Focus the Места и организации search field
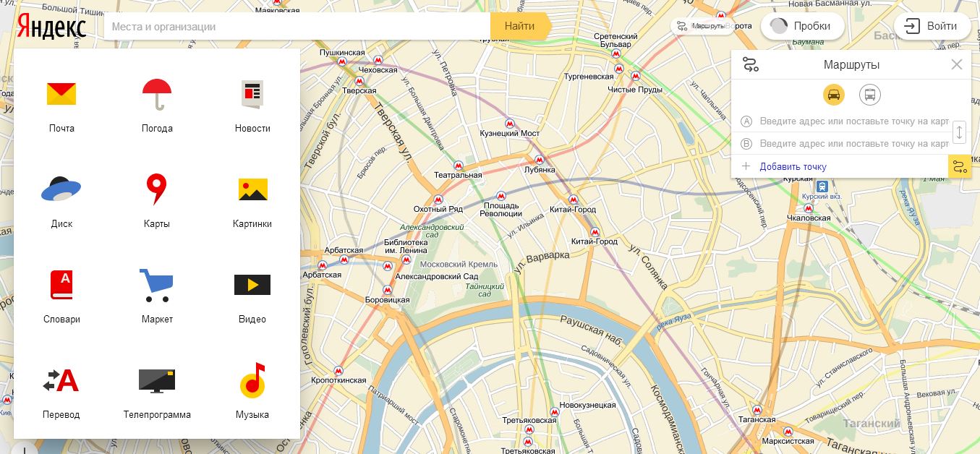This screenshot has height=454, width=980. (x=297, y=26)
